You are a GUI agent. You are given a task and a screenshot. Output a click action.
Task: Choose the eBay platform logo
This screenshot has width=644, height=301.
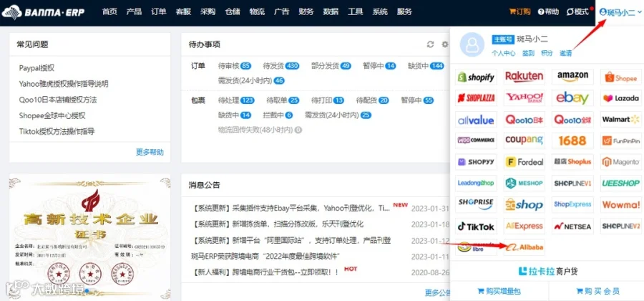click(572, 98)
